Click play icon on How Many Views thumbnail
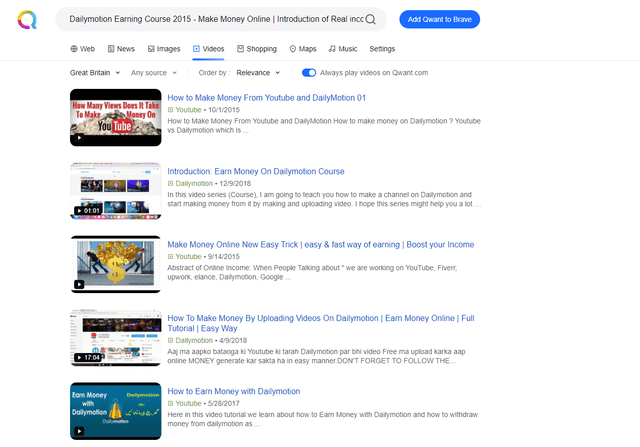 (79, 138)
